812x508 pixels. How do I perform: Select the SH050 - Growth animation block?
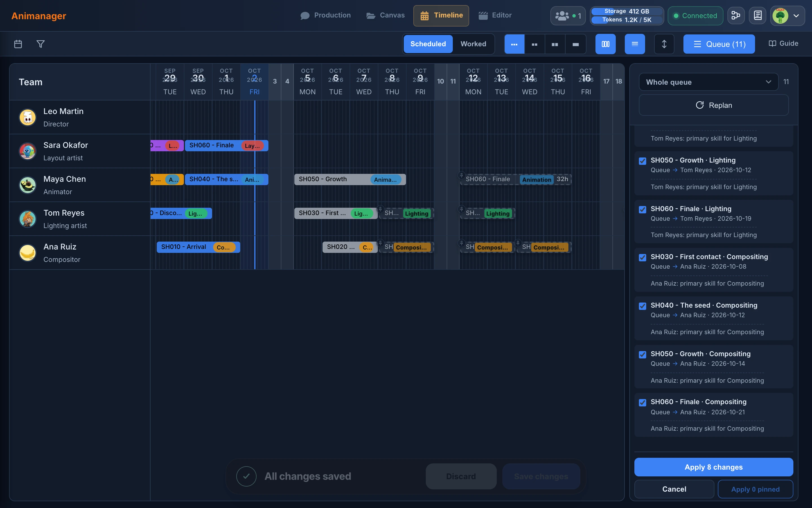tap(350, 179)
